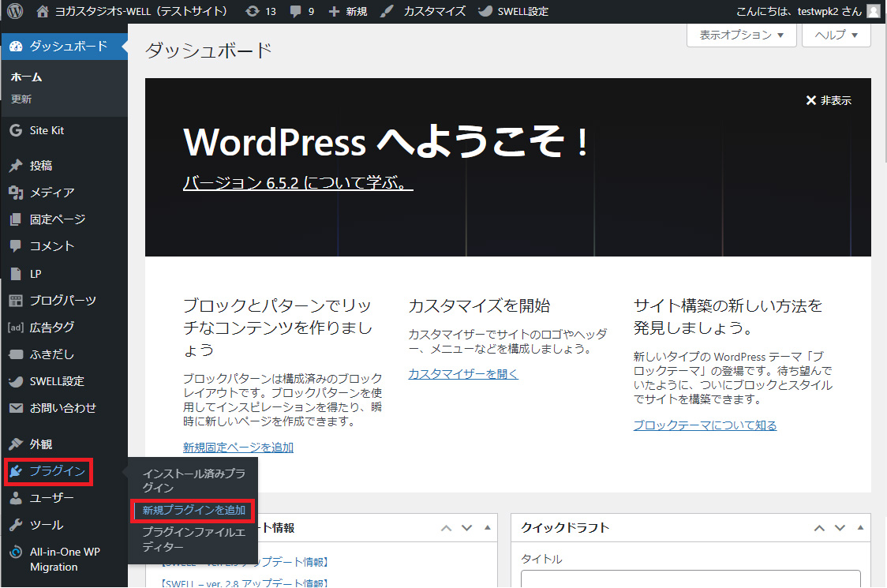Click the plus icon next to 新規
887x588 pixels.
coord(335,11)
